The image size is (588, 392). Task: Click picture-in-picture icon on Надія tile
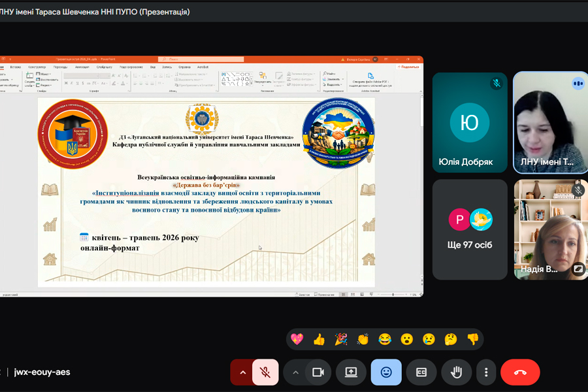click(x=578, y=269)
